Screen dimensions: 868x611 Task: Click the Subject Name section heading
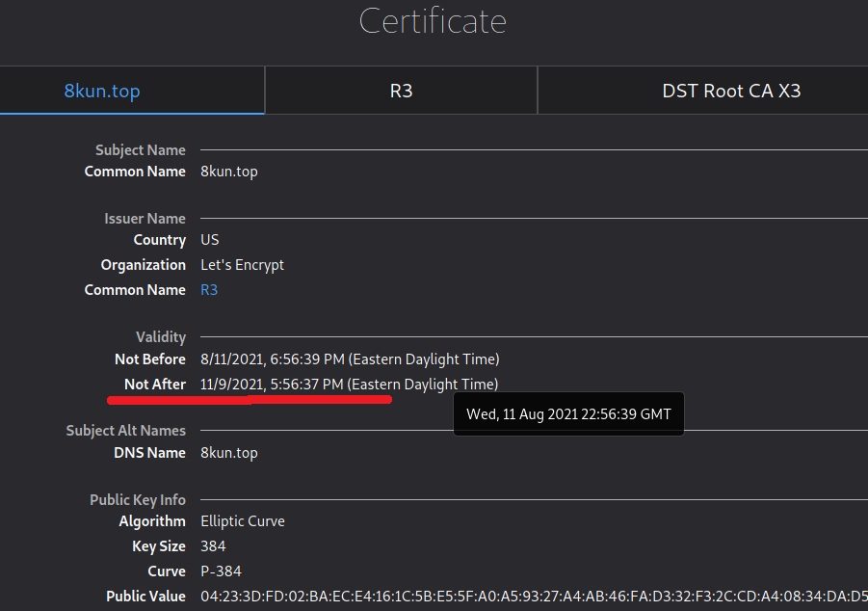pyautogui.click(x=141, y=150)
